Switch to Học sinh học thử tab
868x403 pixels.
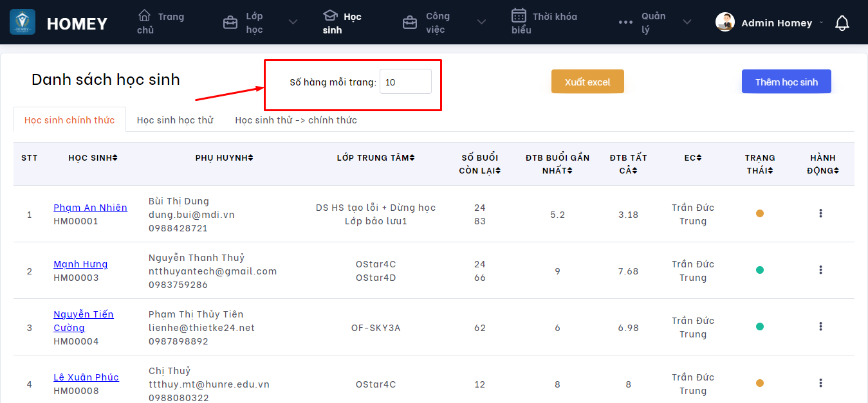(175, 120)
